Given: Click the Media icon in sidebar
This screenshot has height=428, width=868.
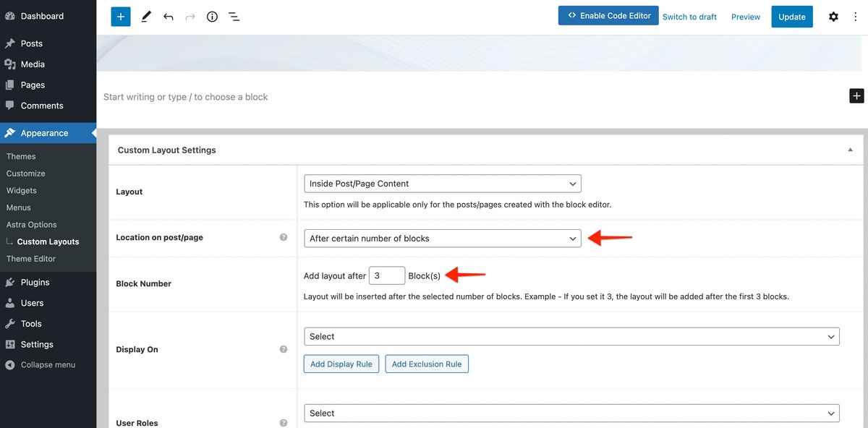Looking at the screenshot, I should pyautogui.click(x=10, y=64).
